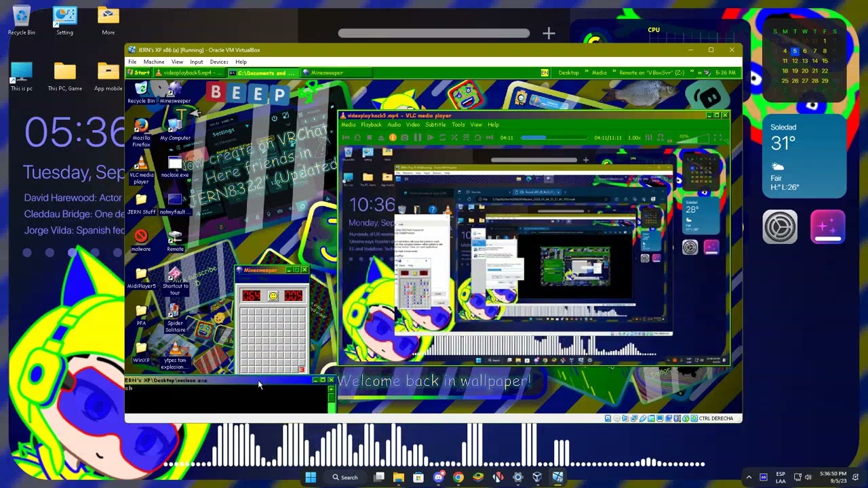Launch the Spider Solitaire shortcut
The width and height of the screenshot is (868, 488).
pyautogui.click(x=175, y=318)
